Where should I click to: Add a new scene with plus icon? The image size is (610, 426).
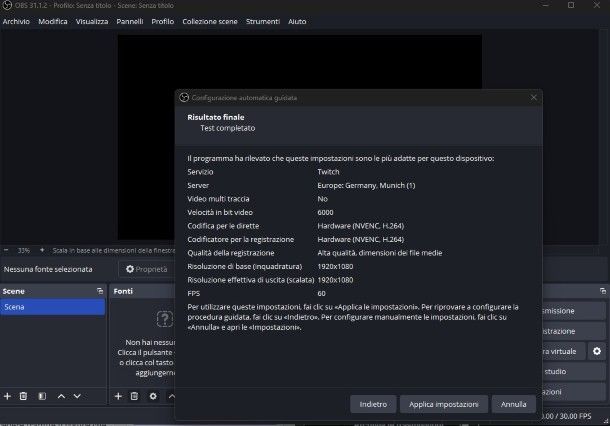pyautogui.click(x=7, y=396)
